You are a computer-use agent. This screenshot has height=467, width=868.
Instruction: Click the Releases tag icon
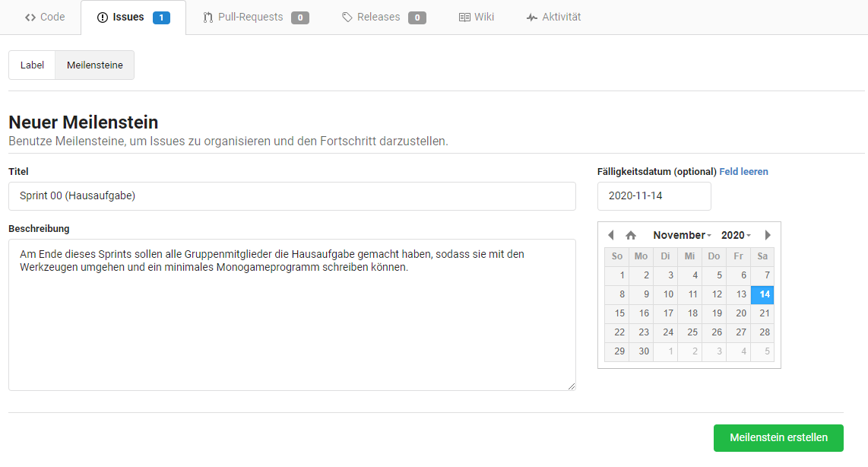347,17
